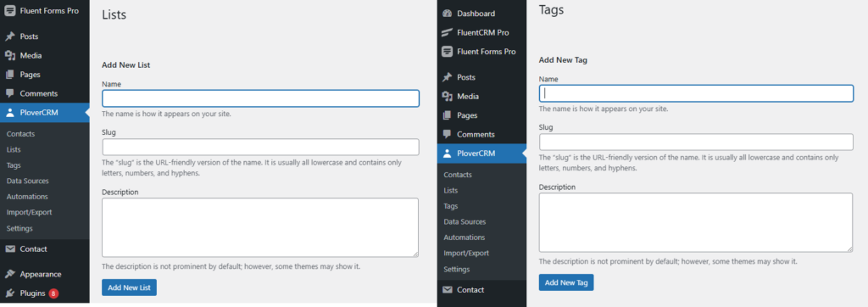This screenshot has width=868, height=307.
Task: Click the Media icon in Tags window sidebar
Action: pyautogui.click(x=448, y=97)
